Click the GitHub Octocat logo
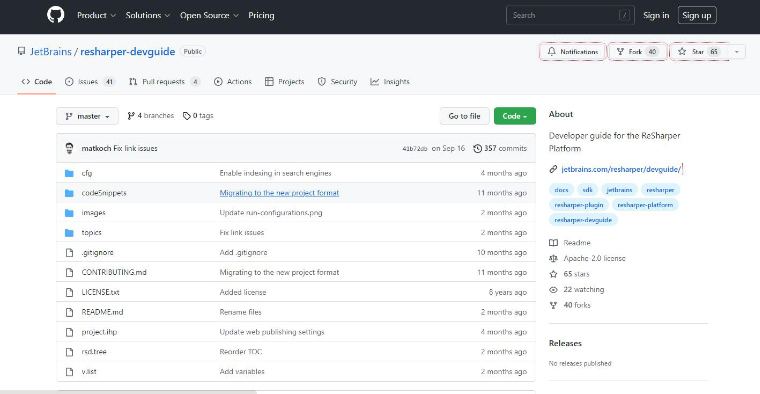 (x=56, y=15)
